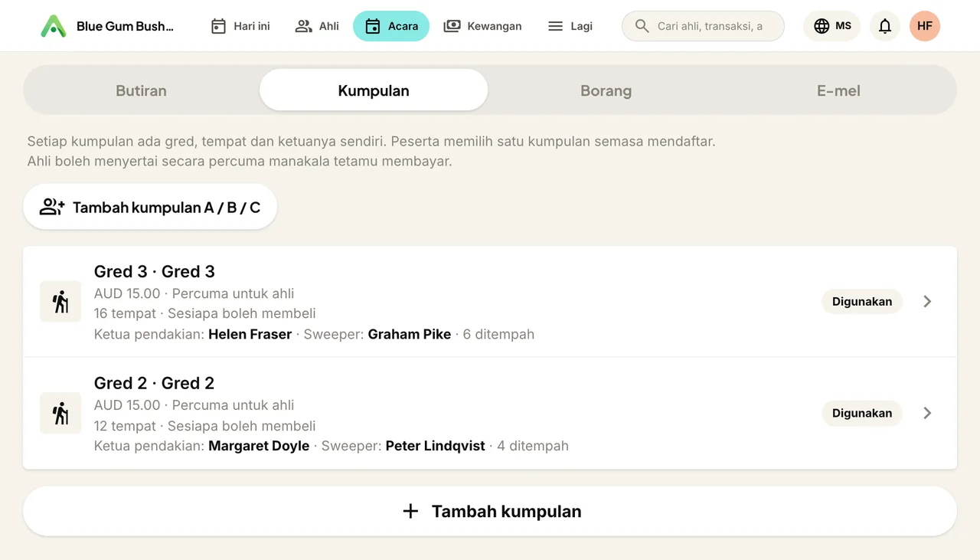Select the Acara navigation item
The width and height of the screenshot is (980, 560).
point(391,26)
